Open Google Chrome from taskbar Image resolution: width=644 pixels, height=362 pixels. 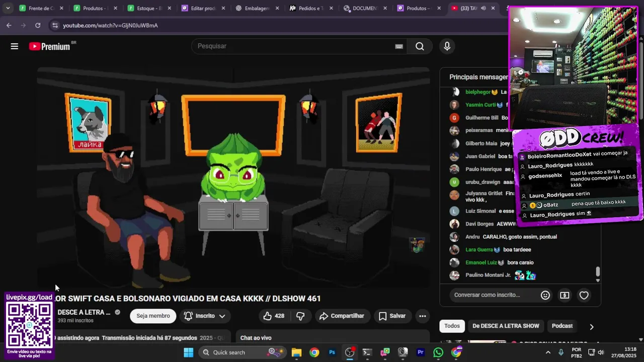point(314,352)
